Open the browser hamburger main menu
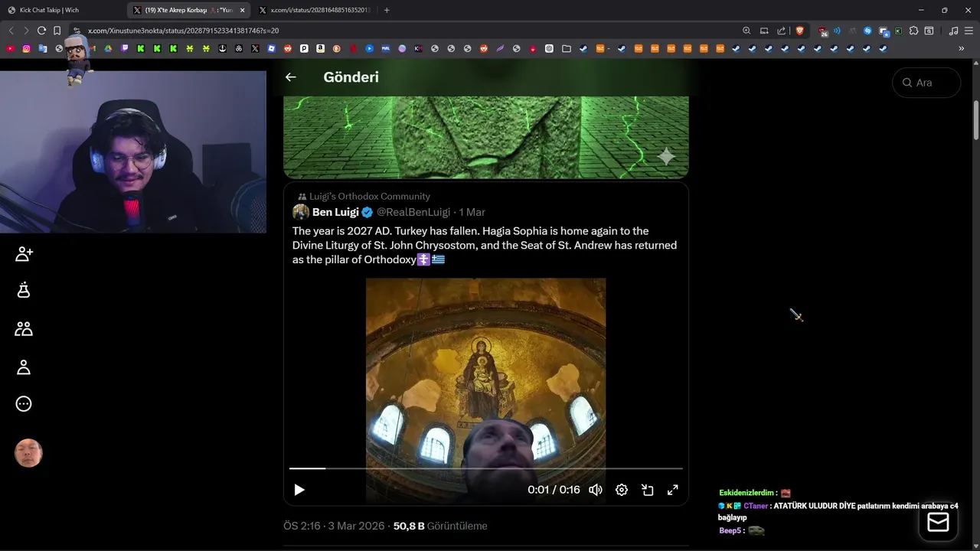 coord(969,31)
